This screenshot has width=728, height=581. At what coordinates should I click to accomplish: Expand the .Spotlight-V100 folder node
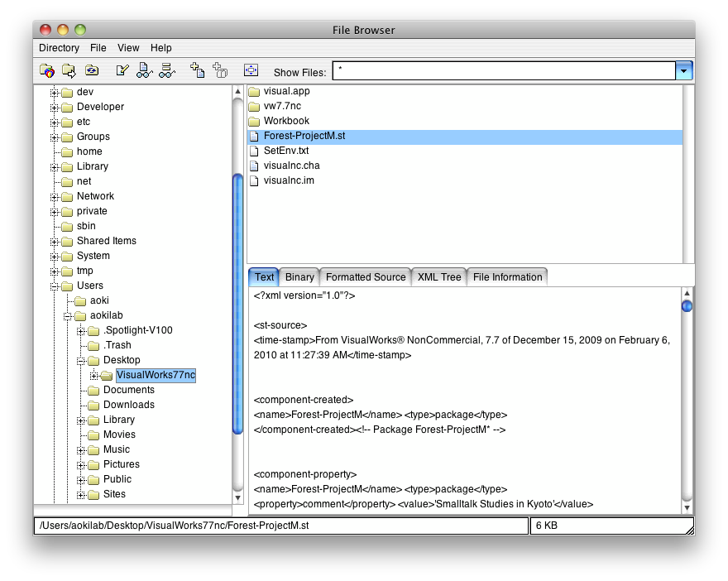click(81, 331)
